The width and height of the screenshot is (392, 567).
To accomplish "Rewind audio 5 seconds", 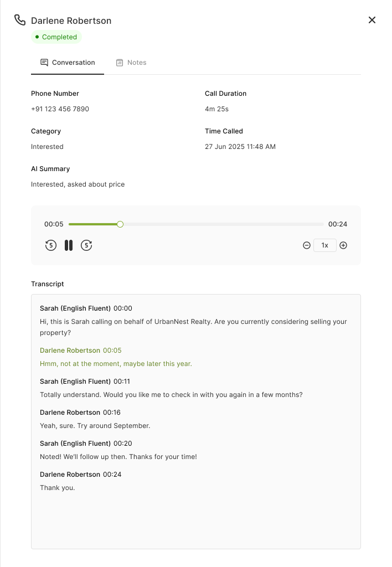I will click(51, 245).
